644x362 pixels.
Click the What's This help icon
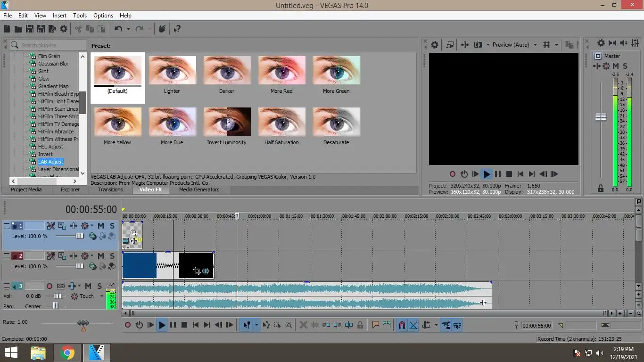(x=177, y=29)
